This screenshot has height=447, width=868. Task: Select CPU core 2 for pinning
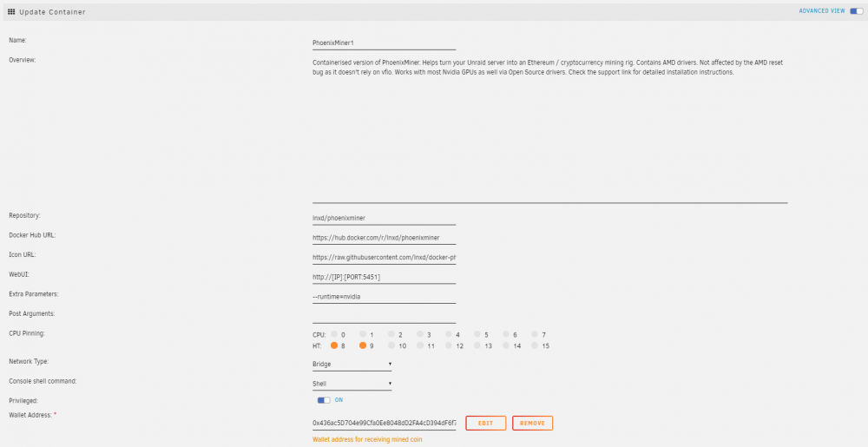tap(391, 334)
